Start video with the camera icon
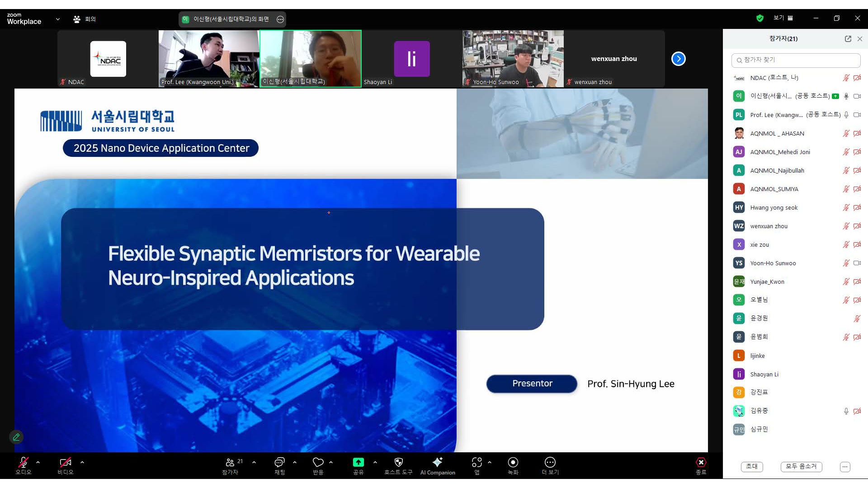Screen dimensions: 868x488 click(x=66, y=462)
